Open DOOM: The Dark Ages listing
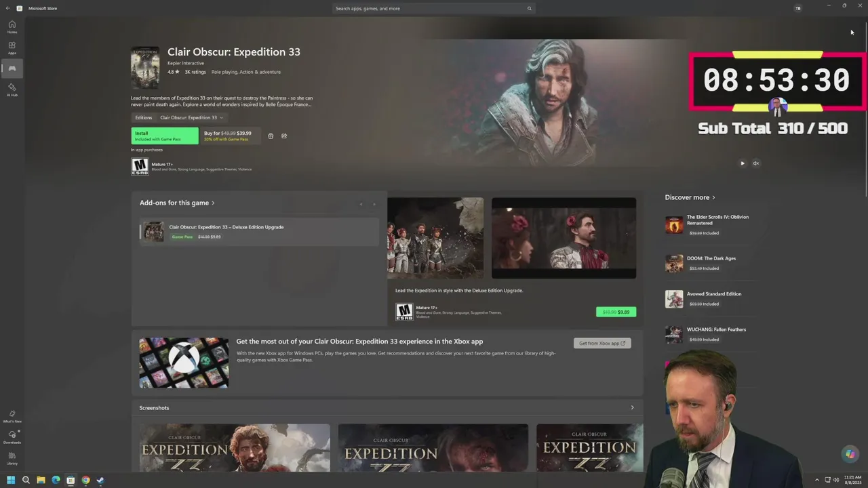Image resolution: width=868 pixels, height=488 pixels. pos(711,263)
